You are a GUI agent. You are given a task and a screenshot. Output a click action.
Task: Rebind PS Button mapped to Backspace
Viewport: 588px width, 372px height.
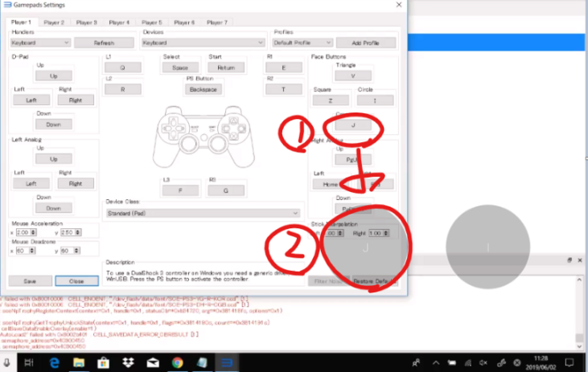[204, 89]
